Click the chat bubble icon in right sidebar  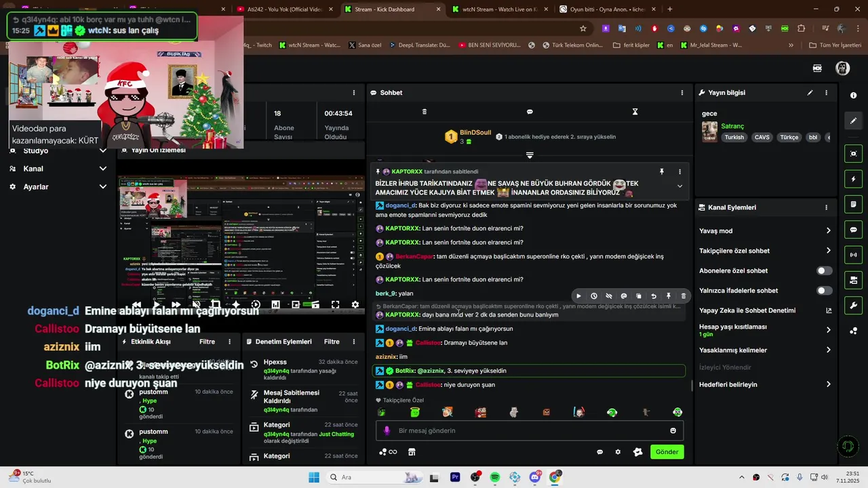854,230
